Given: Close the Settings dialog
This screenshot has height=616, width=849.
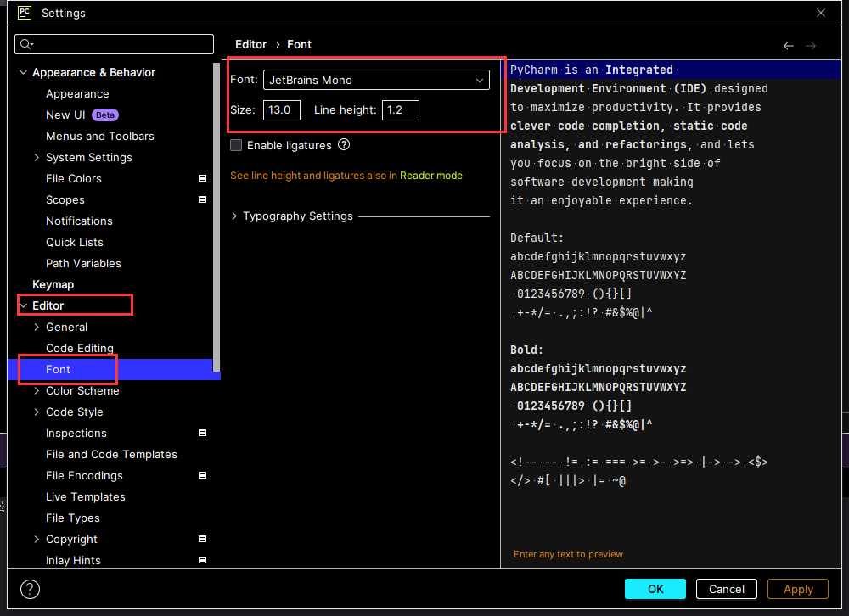Looking at the screenshot, I should coord(821,13).
